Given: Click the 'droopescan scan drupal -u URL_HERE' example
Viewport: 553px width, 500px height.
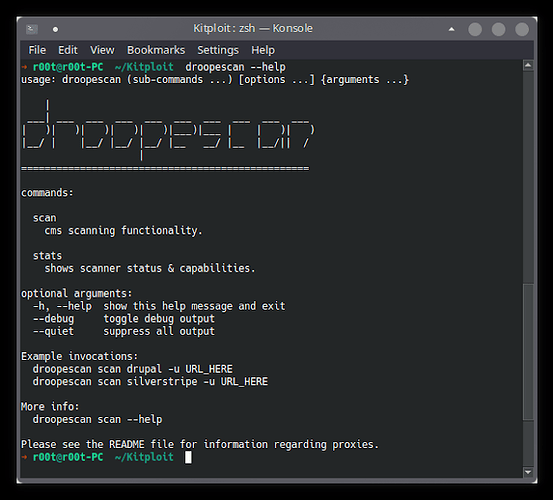Looking at the screenshot, I should (133, 369).
